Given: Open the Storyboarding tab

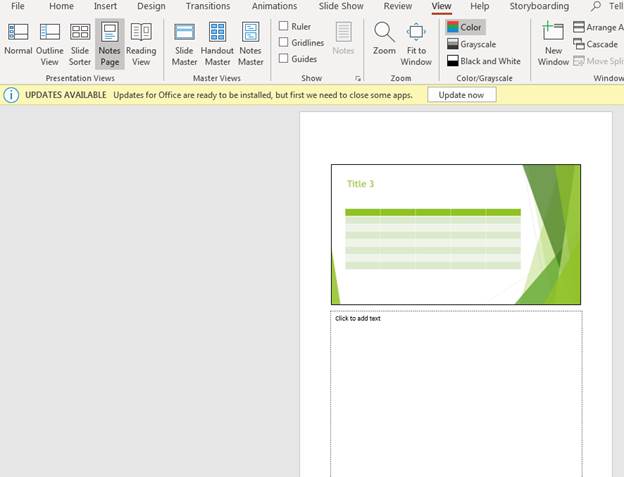Looking at the screenshot, I should [x=539, y=6].
